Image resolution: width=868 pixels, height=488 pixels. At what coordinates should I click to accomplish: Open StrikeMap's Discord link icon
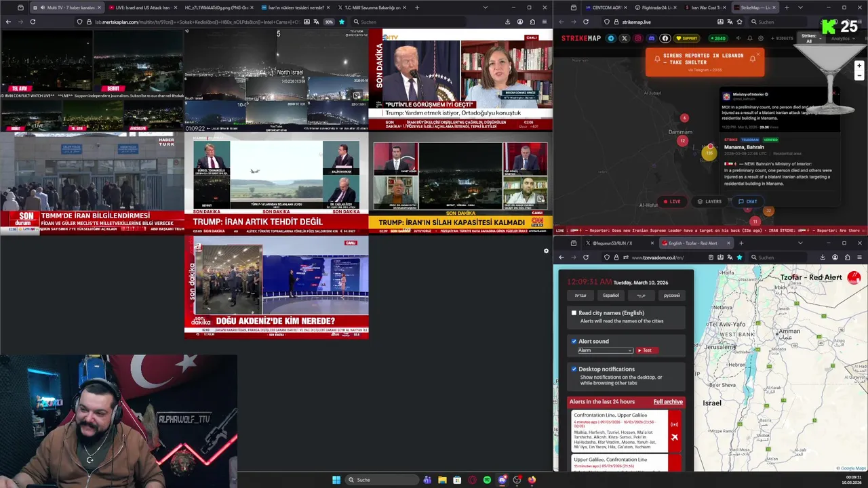coord(652,38)
